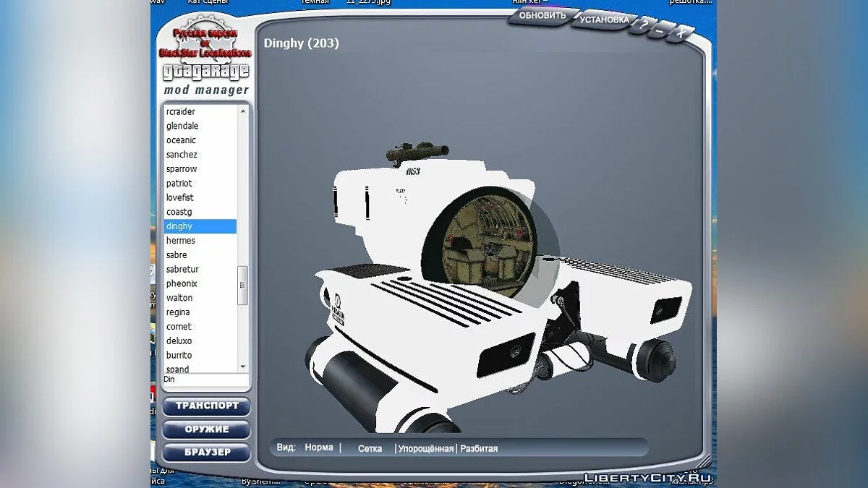
Task: Select the Разбитая damaged view
Action: (x=479, y=448)
